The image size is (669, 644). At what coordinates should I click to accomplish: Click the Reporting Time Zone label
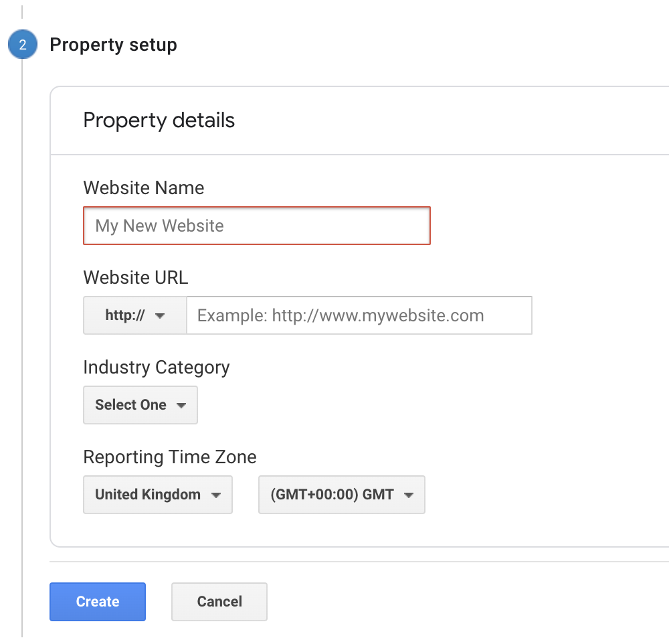point(169,457)
